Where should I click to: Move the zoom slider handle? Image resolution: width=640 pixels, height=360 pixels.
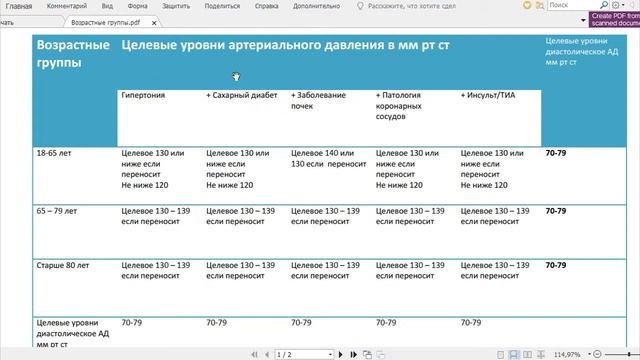tap(629, 354)
